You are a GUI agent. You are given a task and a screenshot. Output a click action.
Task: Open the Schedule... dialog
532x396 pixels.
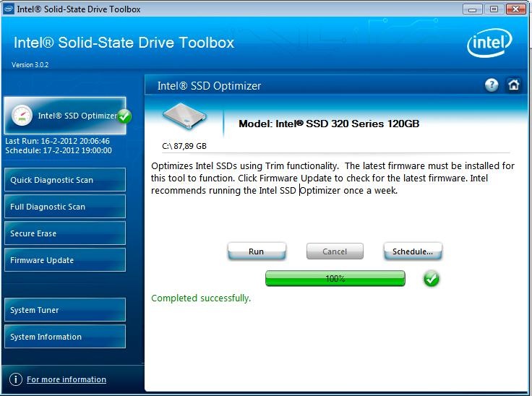pyautogui.click(x=413, y=251)
